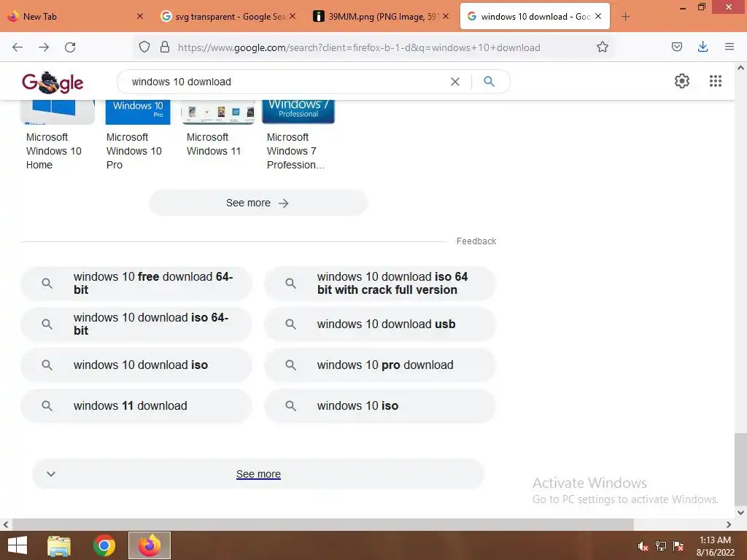Screen dimensions: 747x560
Task: Click vertical scrollbar up arrow
Action: click(x=740, y=68)
